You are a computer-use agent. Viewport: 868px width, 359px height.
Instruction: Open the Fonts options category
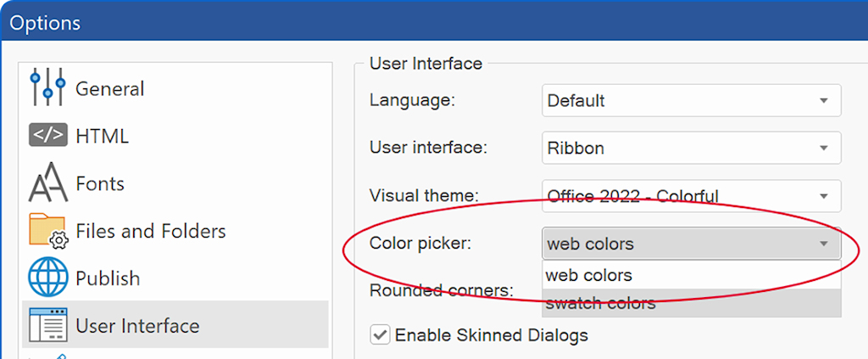tap(100, 183)
